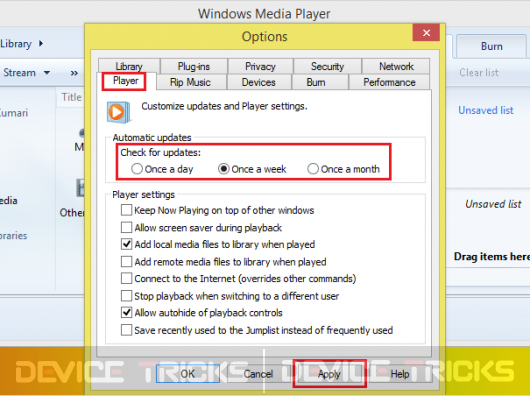Expand the Library breadcrumb arrow
This screenshot has width=530, height=396.
click(x=41, y=44)
